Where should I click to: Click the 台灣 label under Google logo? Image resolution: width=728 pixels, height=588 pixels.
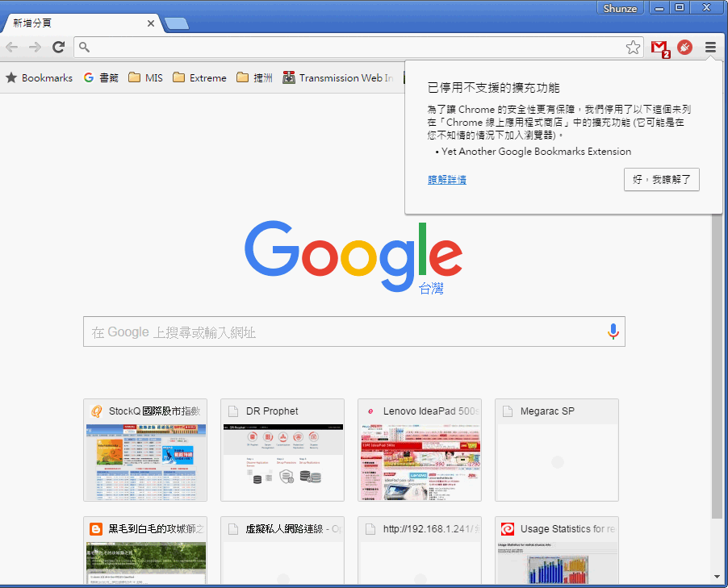click(431, 289)
